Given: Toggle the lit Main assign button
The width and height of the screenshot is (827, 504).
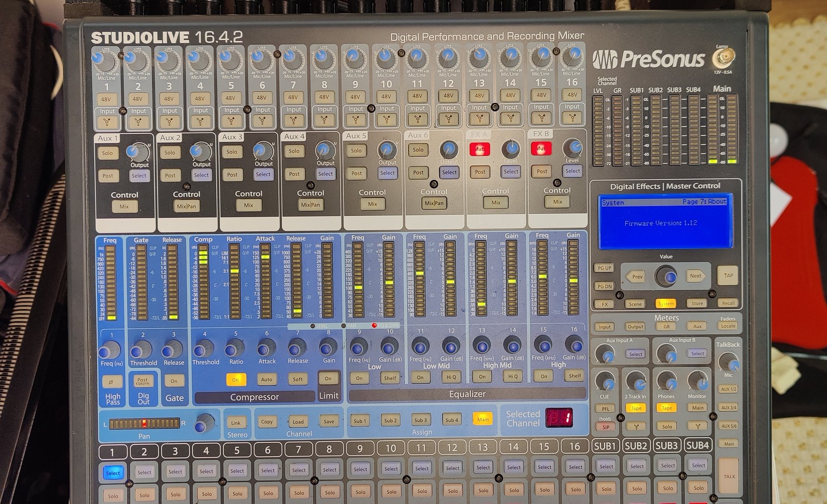Looking at the screenshot, I should click(x=483, y=419).
